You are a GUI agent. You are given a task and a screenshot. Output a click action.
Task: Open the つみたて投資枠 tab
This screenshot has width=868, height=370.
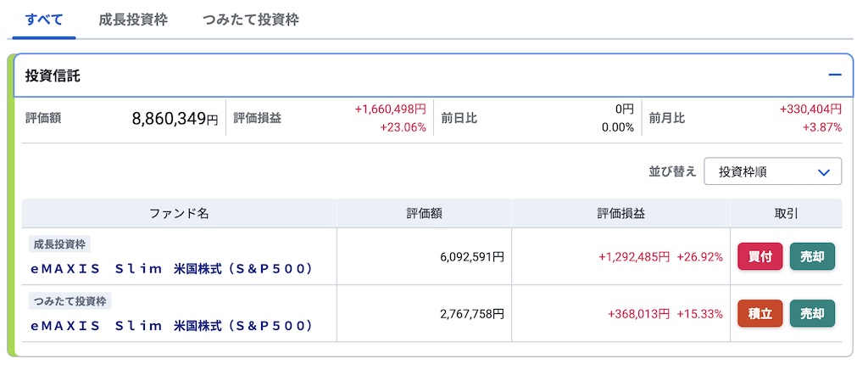tap(251, 20)
